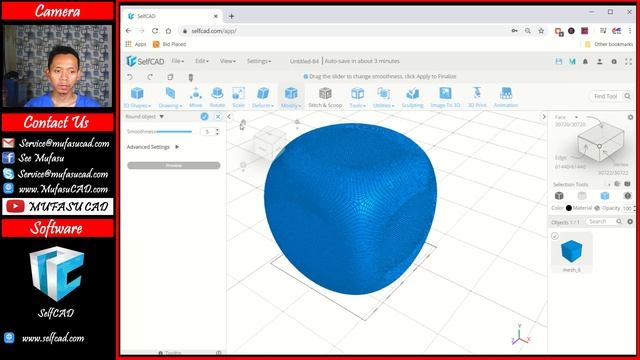
Task: Click the teal M icon in SelfCAD header
Action: [572, 61]
